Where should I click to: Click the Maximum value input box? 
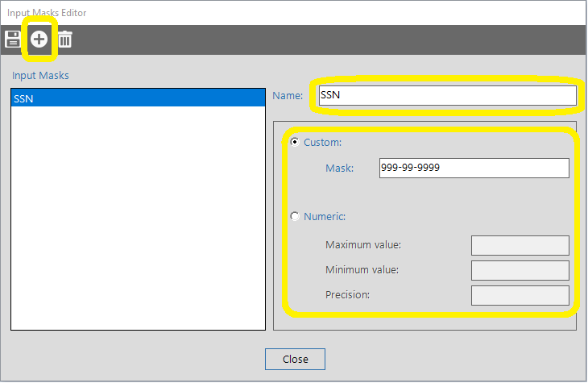tap(520, 245)
